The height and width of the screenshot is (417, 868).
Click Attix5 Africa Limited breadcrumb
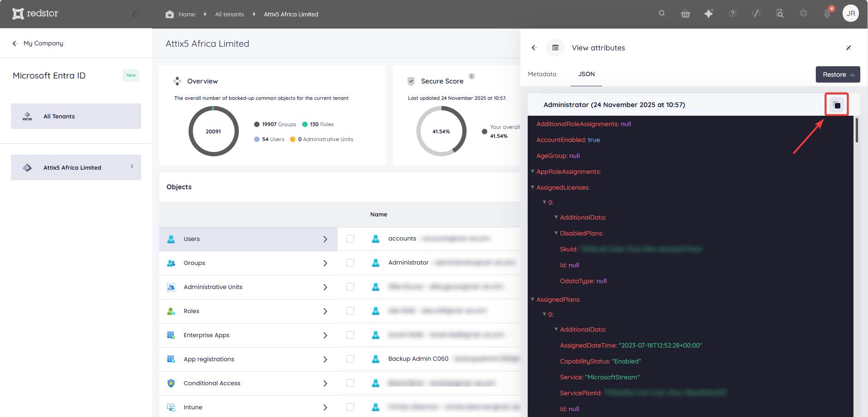tap(291, 14)
